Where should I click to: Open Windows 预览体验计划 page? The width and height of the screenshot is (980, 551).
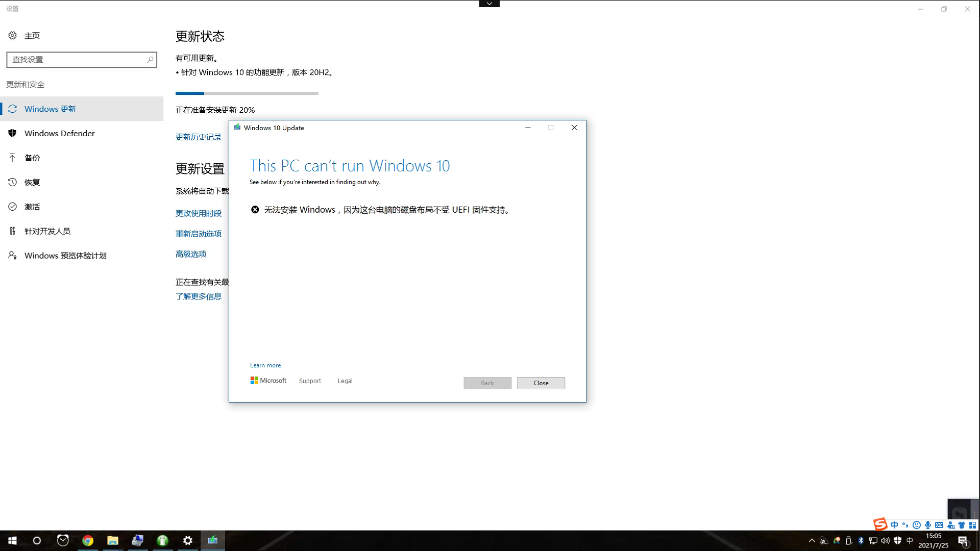coord(82,256)
